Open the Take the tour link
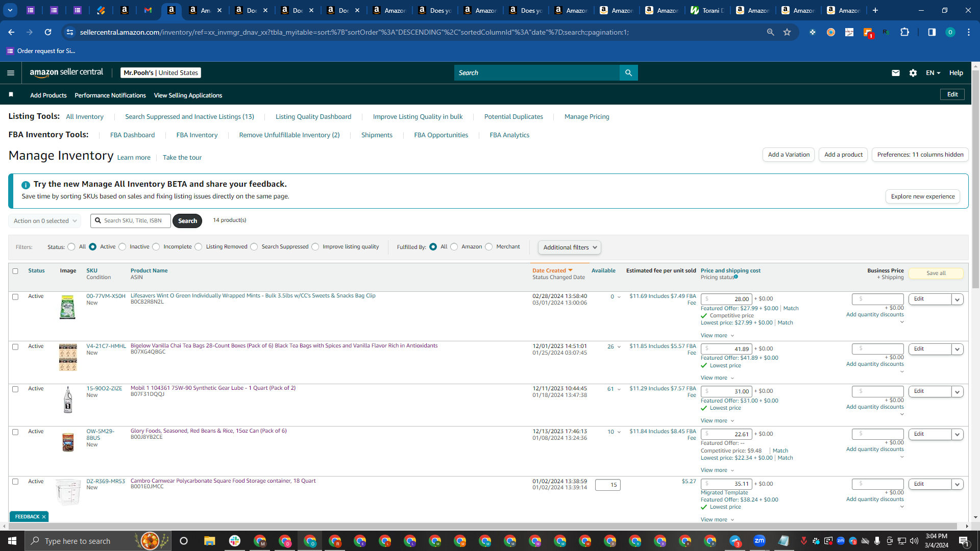Screen dimensions: 980x551 pos(182,158)
